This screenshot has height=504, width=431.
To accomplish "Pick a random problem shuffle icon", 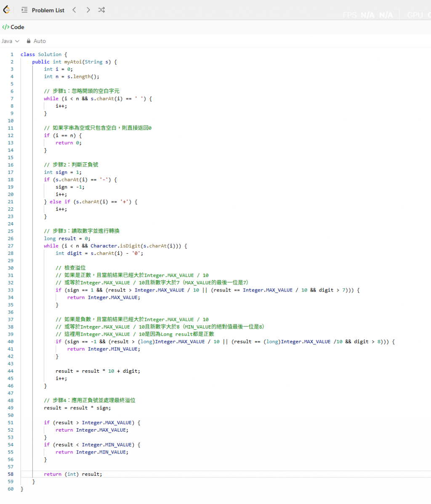I will [x=101, y=10].
